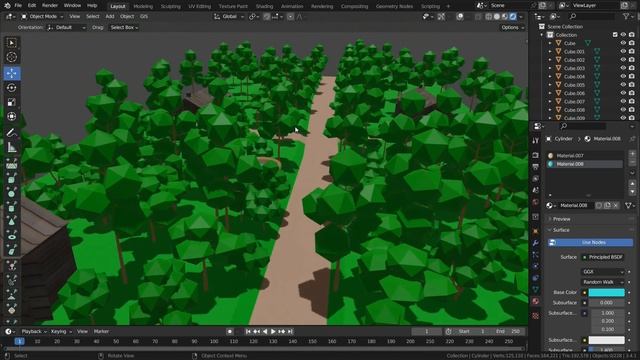Activate the Transform tool
Viewport: 640px width, 360px height.
[x=11, y=116]
